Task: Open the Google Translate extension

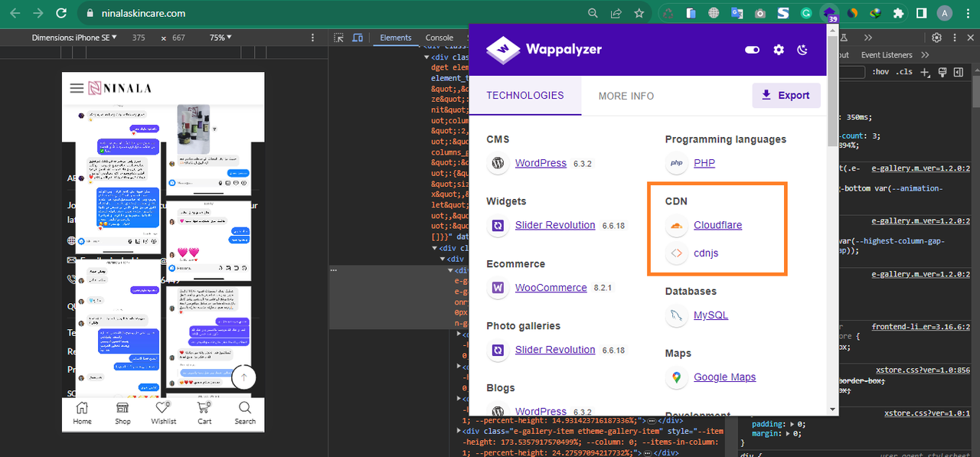Action: pyautogui.click(x=737, y=13)
